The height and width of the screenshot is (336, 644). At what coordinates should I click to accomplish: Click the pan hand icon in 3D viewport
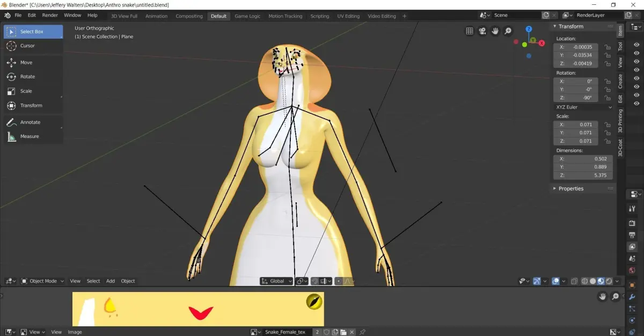pyautogui.click(x=495, y=31)
